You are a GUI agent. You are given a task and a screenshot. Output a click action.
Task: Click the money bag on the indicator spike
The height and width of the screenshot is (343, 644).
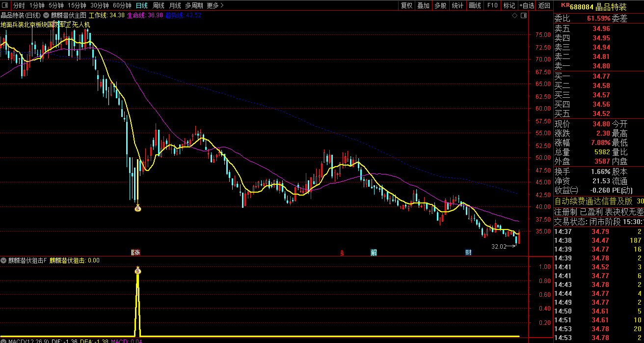(x=138, y=270)
